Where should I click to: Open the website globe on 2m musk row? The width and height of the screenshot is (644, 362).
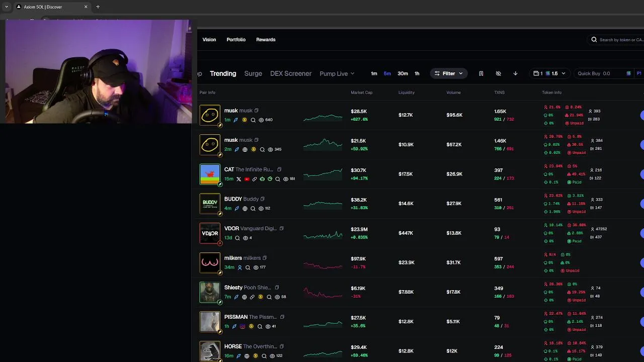tap(245, 149)
